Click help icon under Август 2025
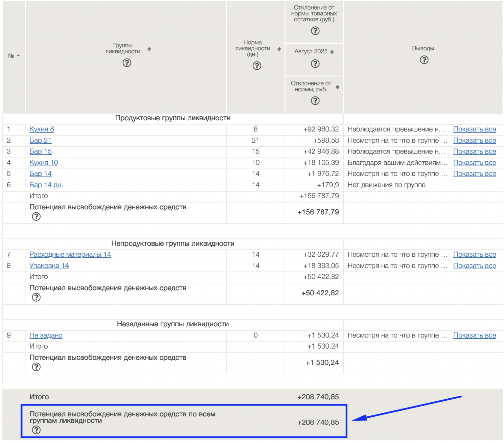The height and width of the screenshot is (443, 504). (x=315, y=64)
